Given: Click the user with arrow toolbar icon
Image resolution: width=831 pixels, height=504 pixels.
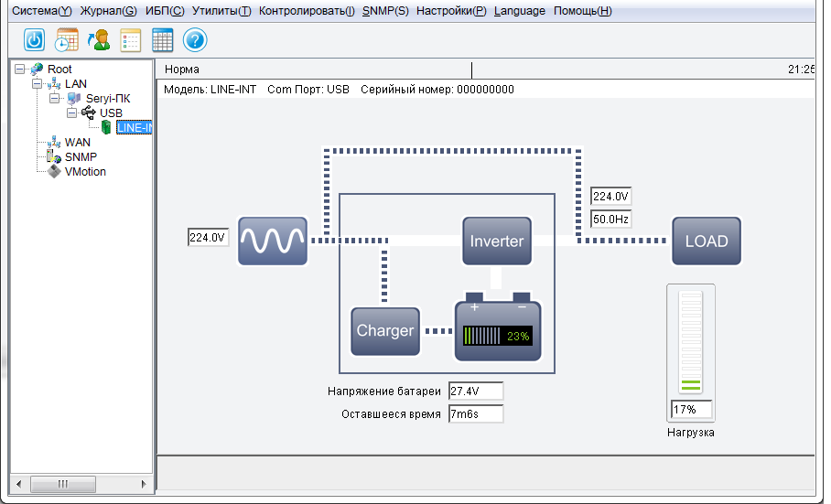Looking at the screenshot, I should coord(99,40).
